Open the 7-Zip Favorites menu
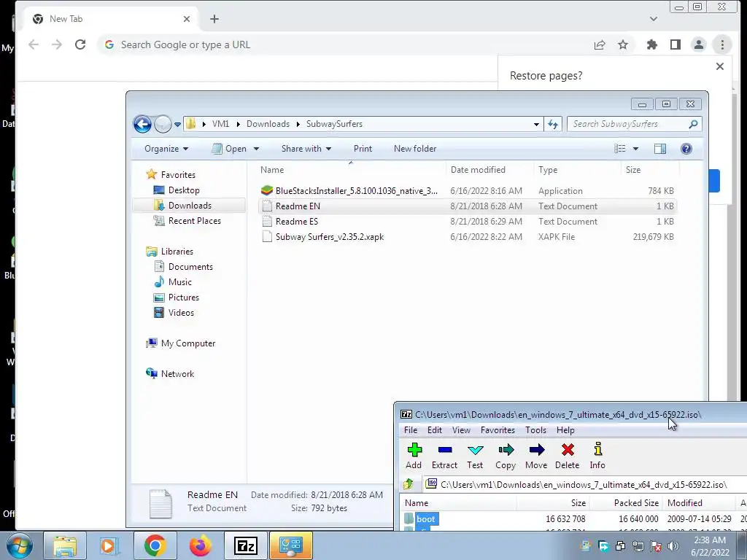Screen dimensions: 747x560 tap(498, 430)
